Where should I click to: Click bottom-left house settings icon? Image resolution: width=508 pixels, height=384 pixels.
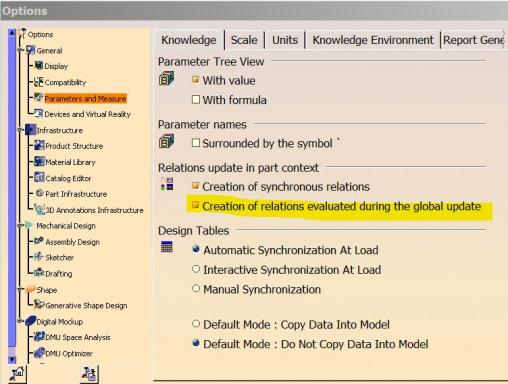pos(18,374)
